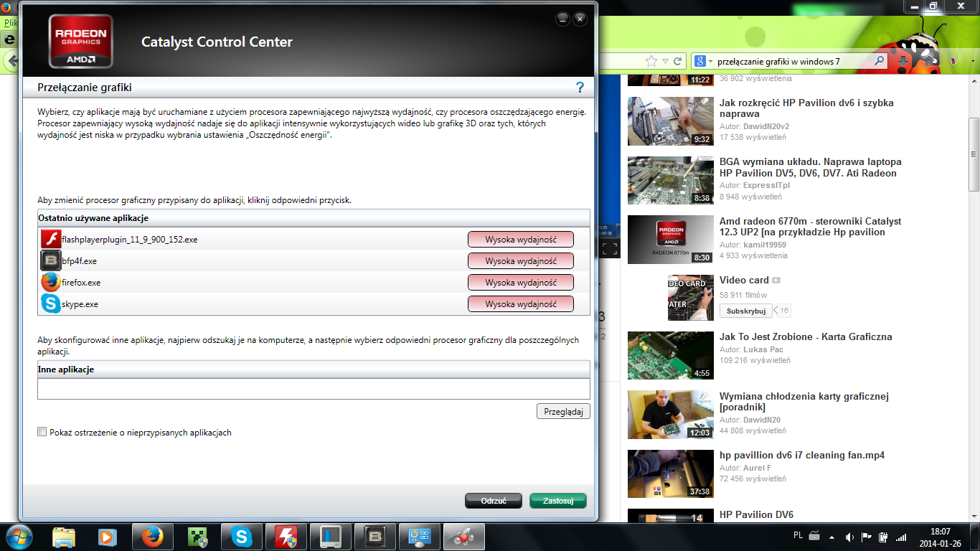
Task: Click the Radeon 6770m 8:30 thumbnail
Action: (x=671, y=239)
